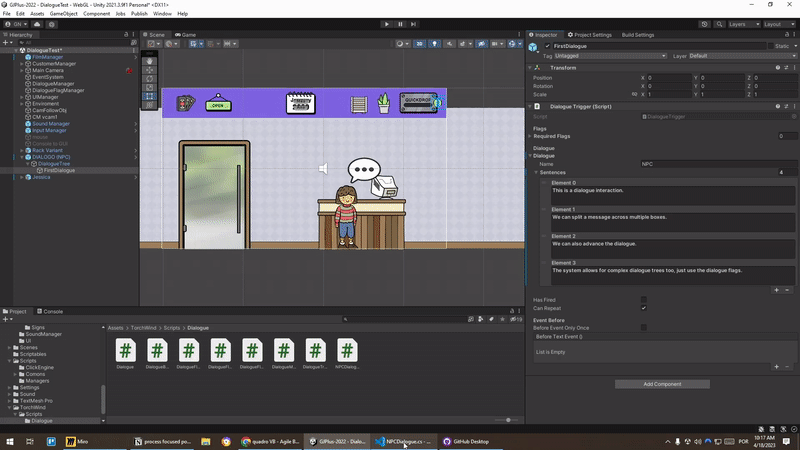Select the Dialogue script asset
The image size is (800, 450).
[126, 354]
